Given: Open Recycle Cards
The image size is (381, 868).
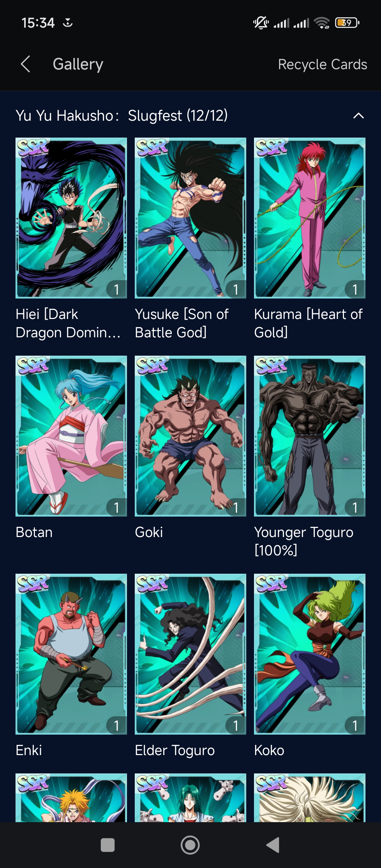Looking at the screenshot, I should pos(322,65).
